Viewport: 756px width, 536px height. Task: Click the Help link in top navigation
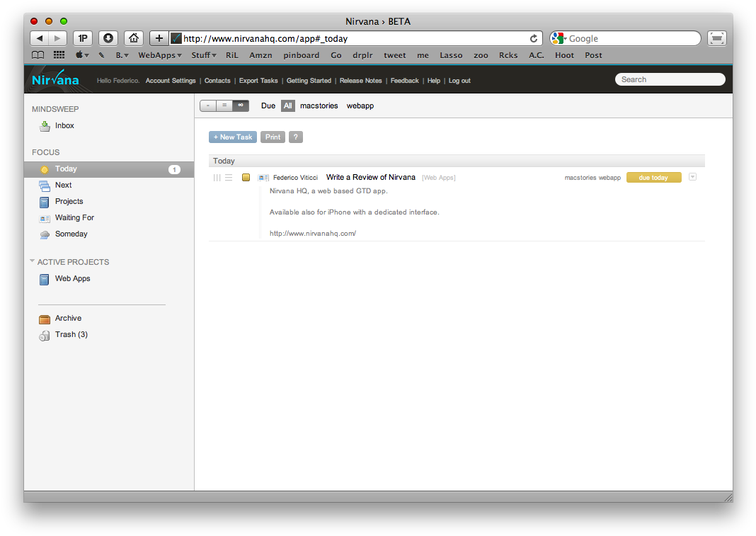click(434, 81)
